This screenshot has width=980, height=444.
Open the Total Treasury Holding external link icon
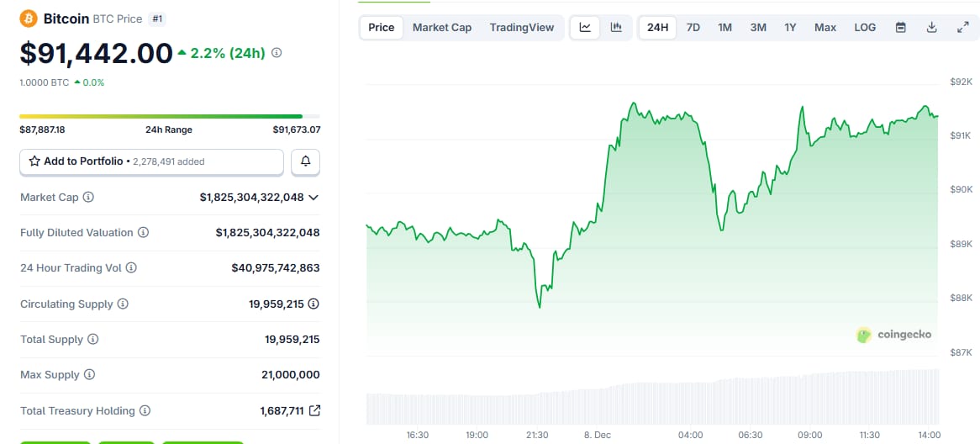pyautogui.click(x=314, y=411)
